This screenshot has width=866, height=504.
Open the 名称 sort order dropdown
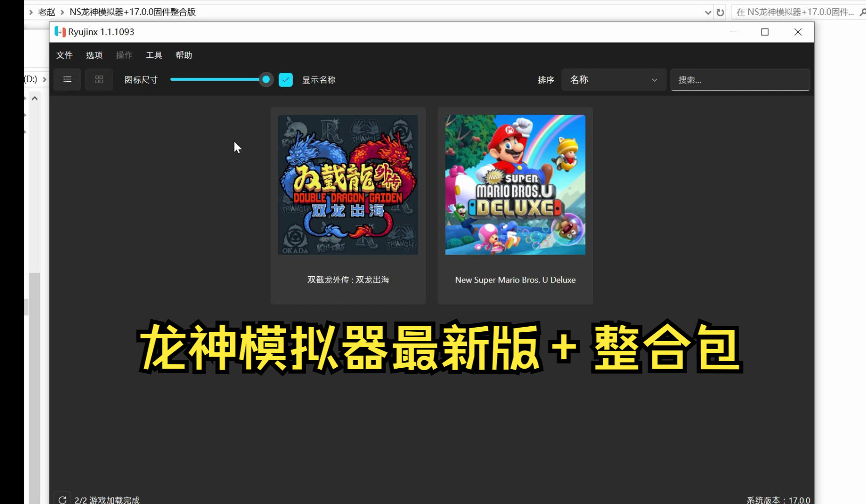point(613,80)
